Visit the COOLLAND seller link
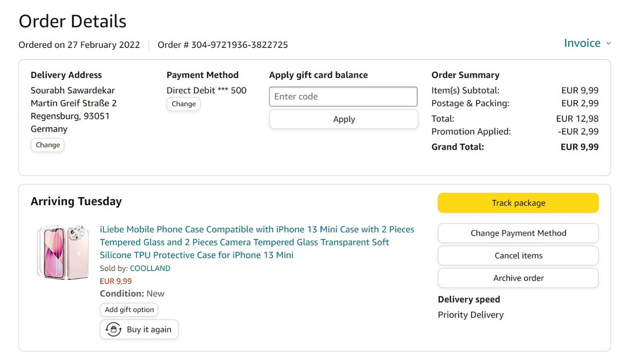Viewport: 640px width, 364px height. click(x=150, y=268)
